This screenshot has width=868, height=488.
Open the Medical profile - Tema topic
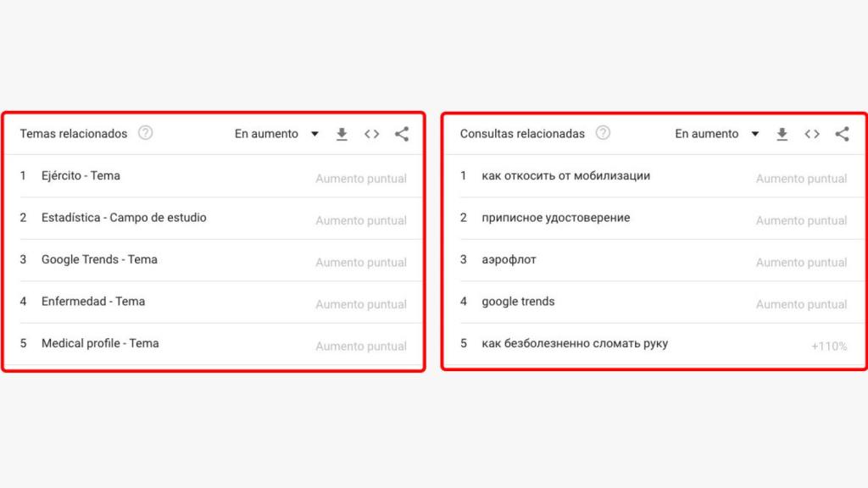tap(100, 343)
